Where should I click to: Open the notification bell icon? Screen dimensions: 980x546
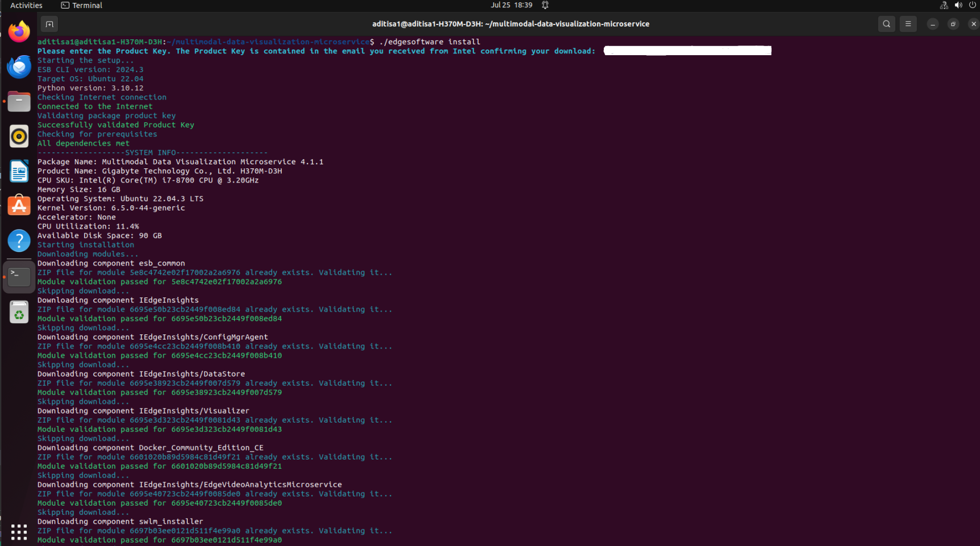pyautogui.click(x=545, y=5)
